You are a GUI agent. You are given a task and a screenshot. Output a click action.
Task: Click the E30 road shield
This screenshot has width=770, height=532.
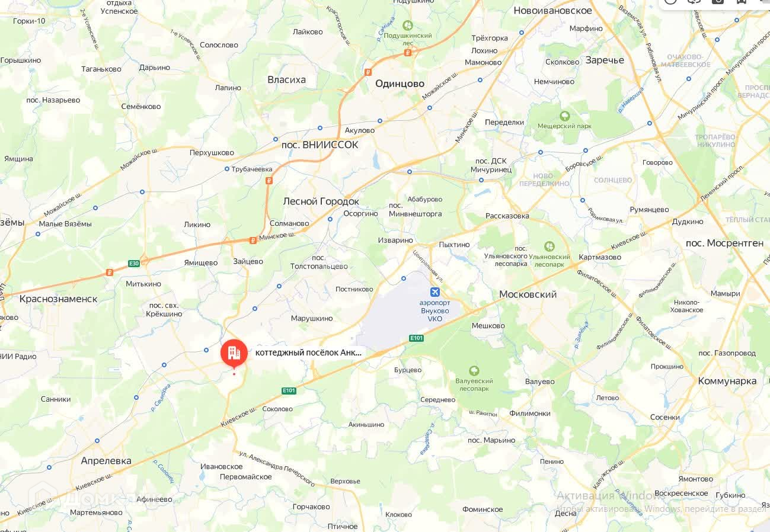[134, 264]
